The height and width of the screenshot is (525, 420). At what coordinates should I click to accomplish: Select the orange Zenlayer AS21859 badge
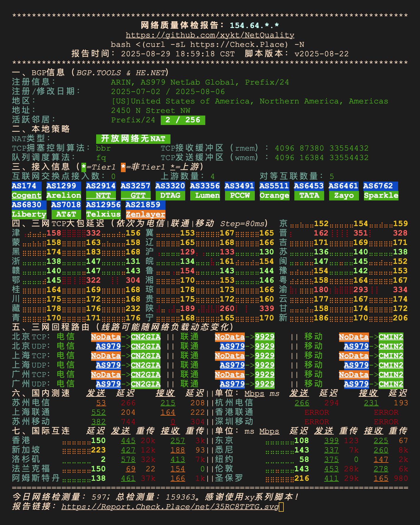[x=145, y=210]
